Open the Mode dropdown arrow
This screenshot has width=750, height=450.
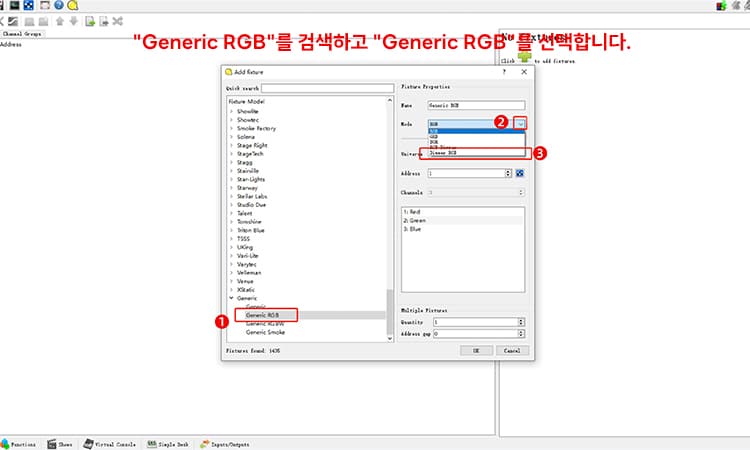[520, 124]
